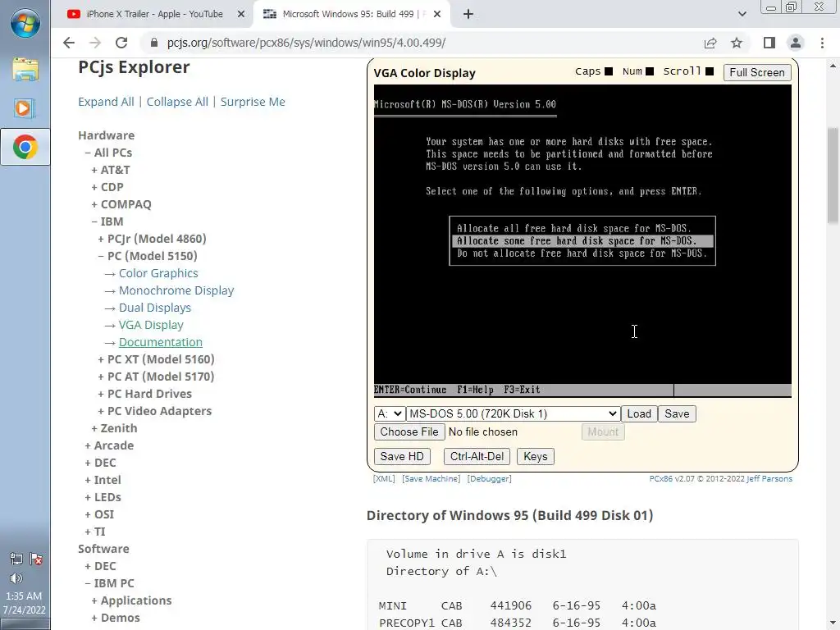
Task: Click the Full Screen button
Action: click(757, 72)
